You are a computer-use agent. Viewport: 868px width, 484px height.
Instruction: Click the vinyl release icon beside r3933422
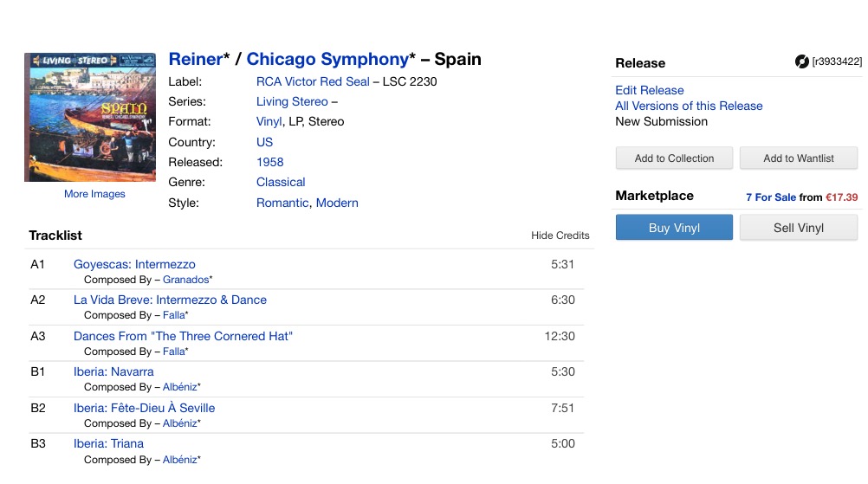[x=801, y=61]
